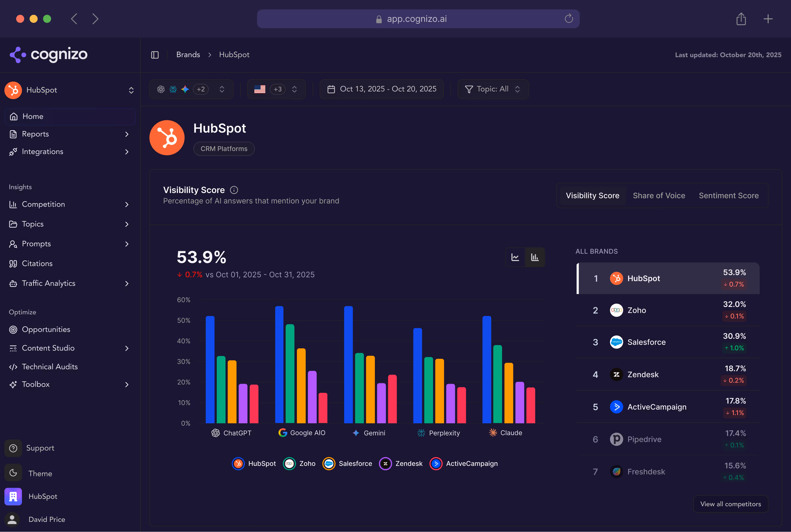Open the Reports section icon
This screenshot has height=532, width=791.
pyautogui.click(x=13, y=134)
